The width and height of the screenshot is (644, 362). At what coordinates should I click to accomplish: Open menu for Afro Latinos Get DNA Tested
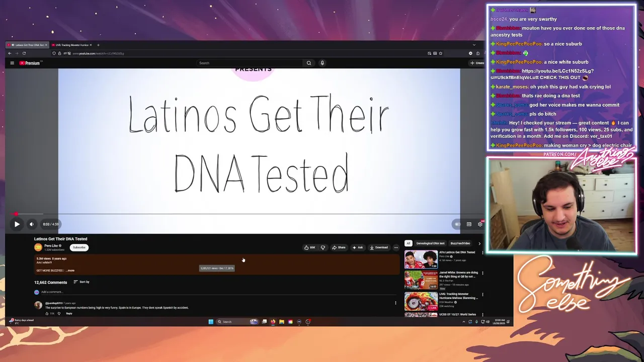pos(482,253)
